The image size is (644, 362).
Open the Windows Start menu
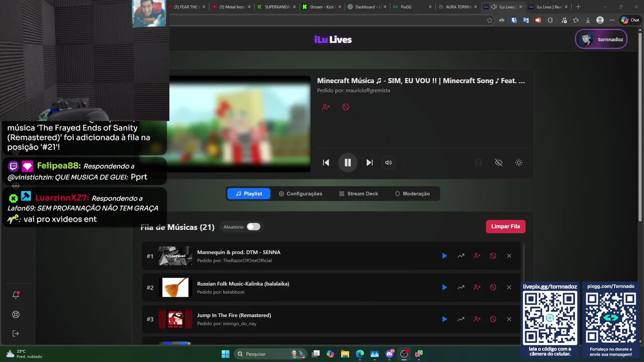[x=225, y=354]
